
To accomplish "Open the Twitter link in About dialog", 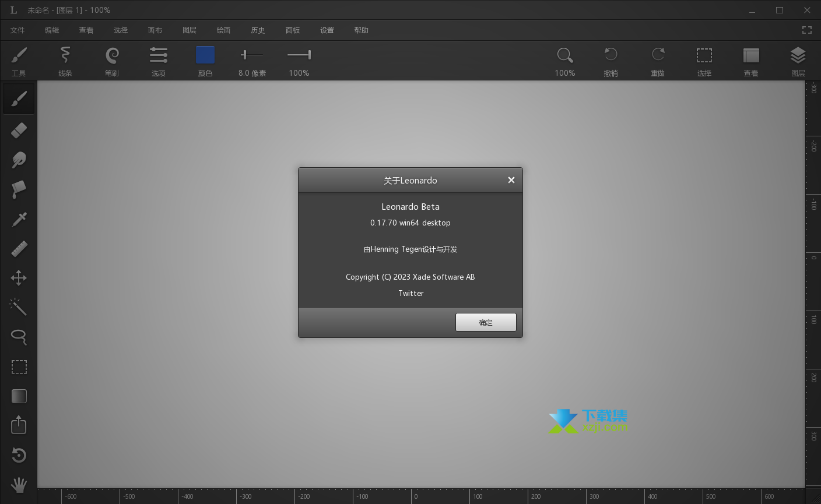I will pos(411,293).
